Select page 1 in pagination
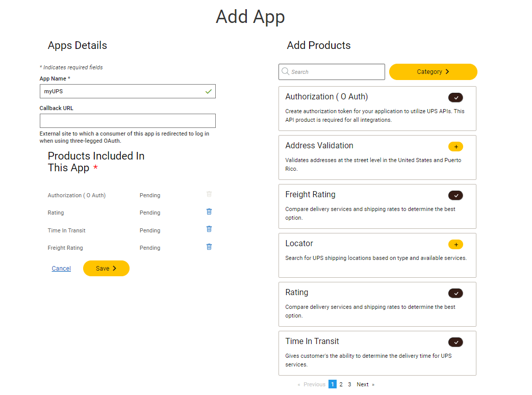 [x=333, y=384]
